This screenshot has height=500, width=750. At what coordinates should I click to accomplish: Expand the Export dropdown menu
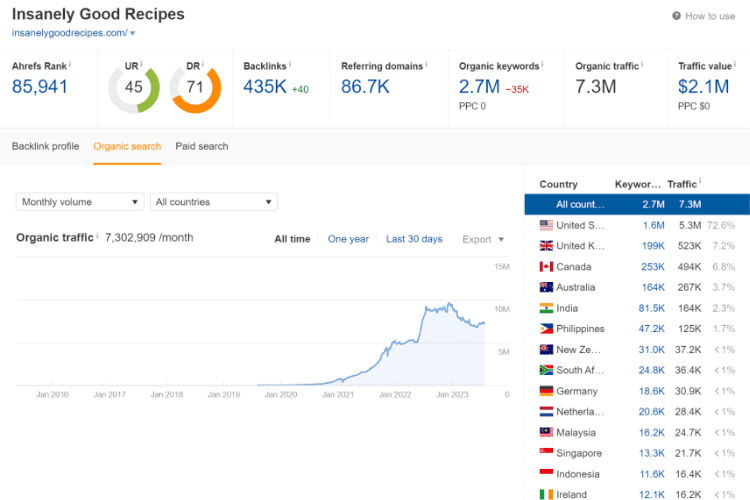483,239
